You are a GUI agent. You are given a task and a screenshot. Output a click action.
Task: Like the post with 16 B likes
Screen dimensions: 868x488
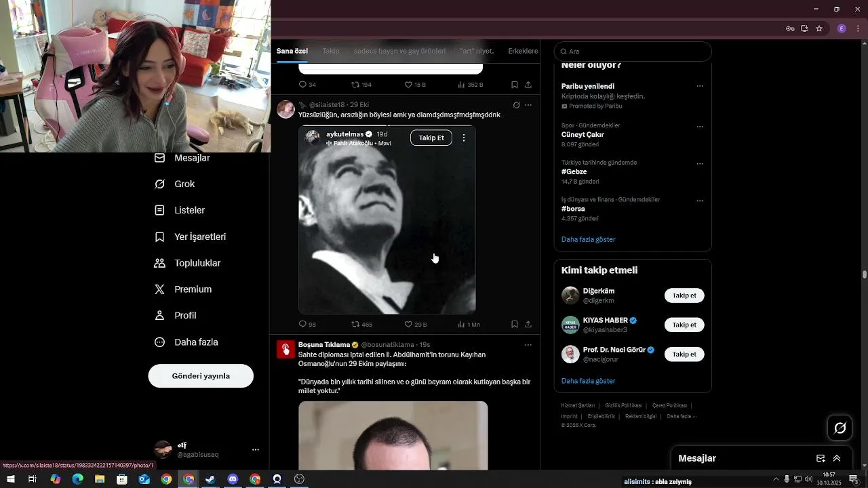coord(415,85)
